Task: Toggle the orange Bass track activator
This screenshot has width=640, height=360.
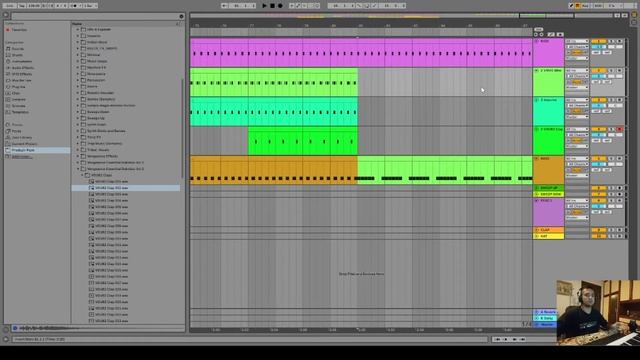Action: coord(599,158)
